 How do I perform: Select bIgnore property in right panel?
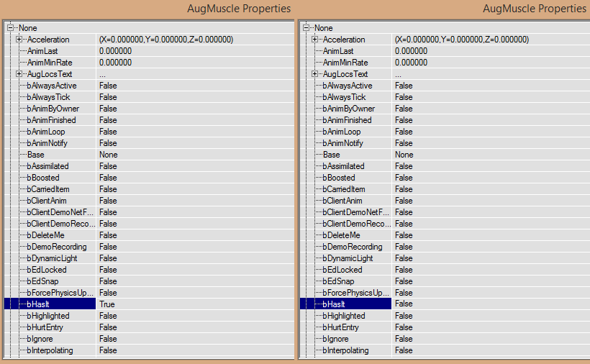coord(335,338)
